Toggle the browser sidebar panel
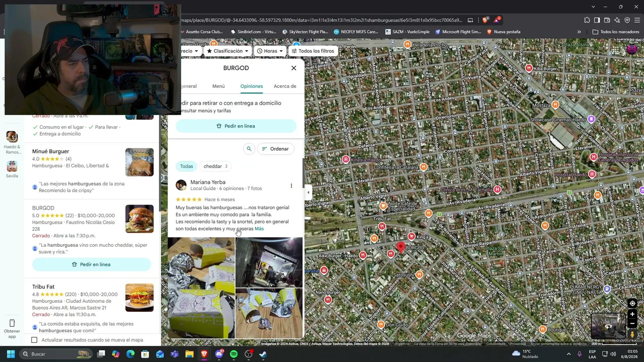Image resolution: width=644 pixels, height=362 pixels. (597, 20)
